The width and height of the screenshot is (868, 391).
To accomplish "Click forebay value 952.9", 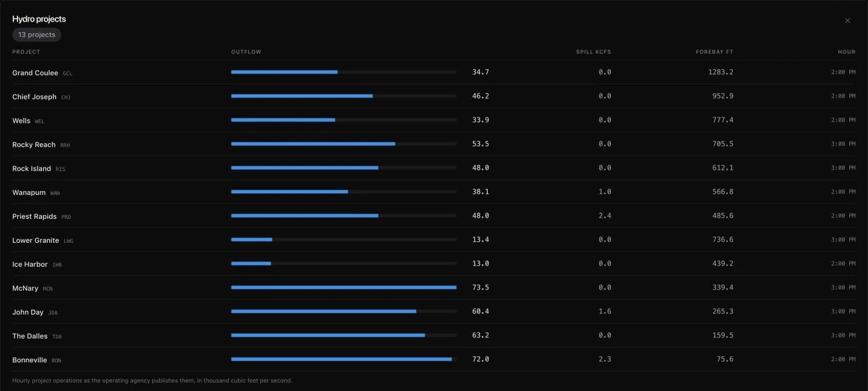I will tap(723, 96).
